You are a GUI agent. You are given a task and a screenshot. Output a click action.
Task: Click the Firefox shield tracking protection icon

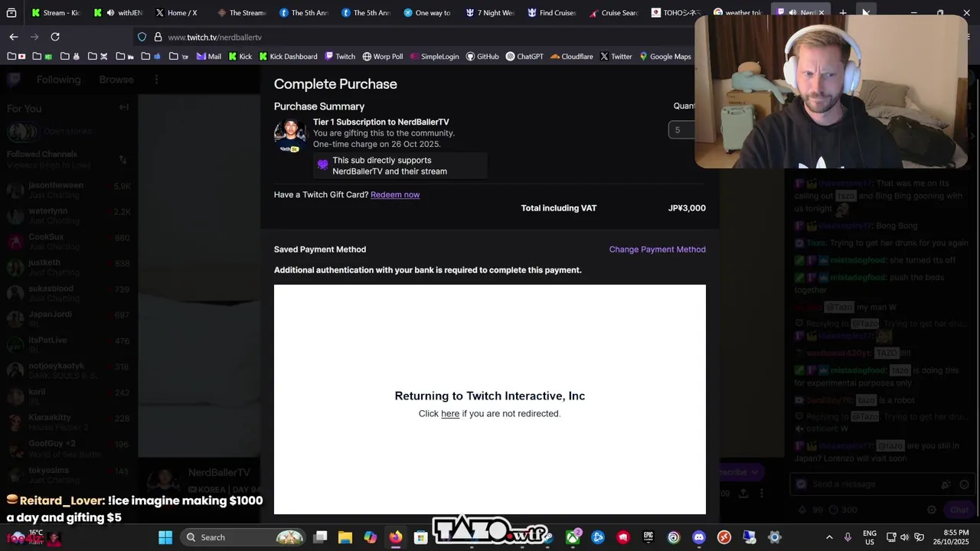click(x=142, y=37)
